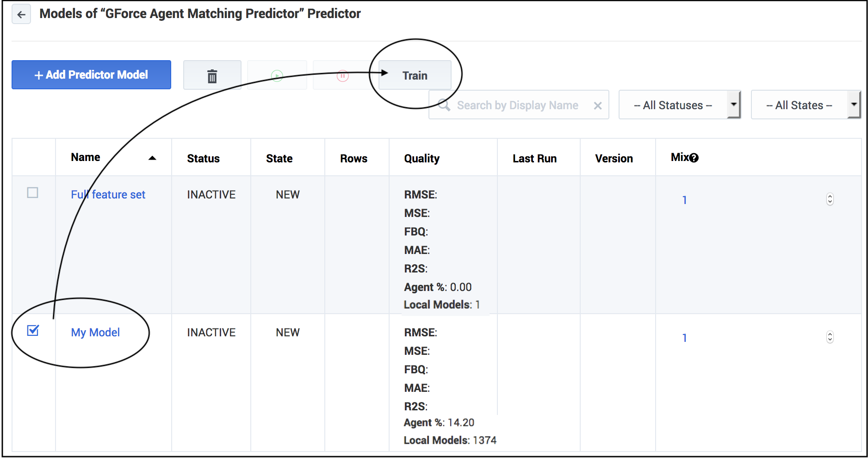Adjust Mix stepper for My Model
868x458 pixels.
tap(830, 337)
